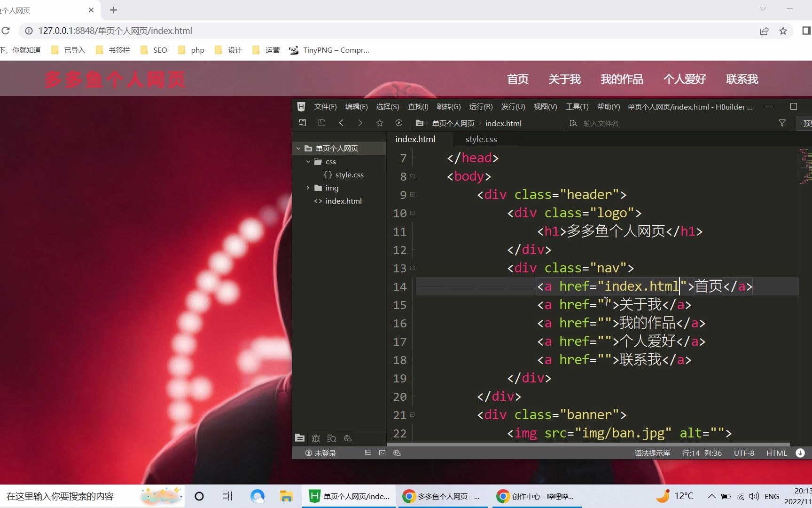Open Cortana circle icon on taskbar
Viewport: 812px width, 508px height.
tap(199, 496)
